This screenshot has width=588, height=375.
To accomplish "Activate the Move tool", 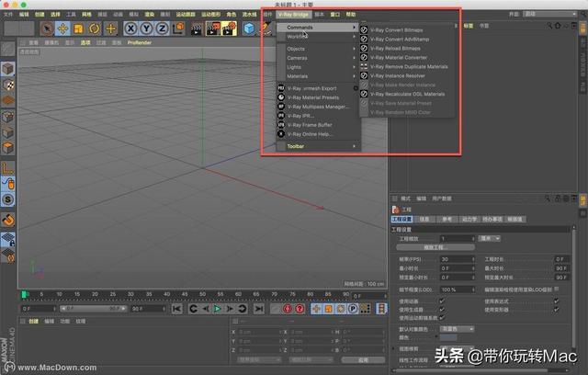I will point(62,28).
